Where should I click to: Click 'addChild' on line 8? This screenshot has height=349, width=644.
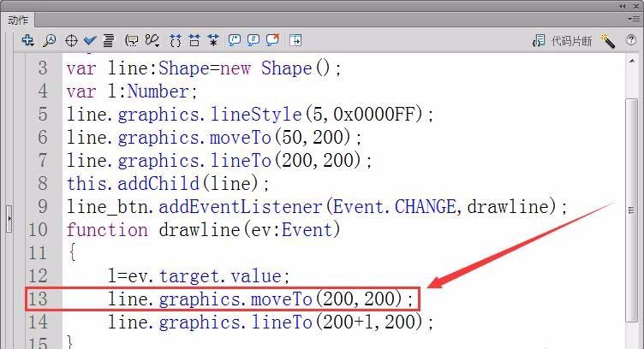tap(158, 183)
